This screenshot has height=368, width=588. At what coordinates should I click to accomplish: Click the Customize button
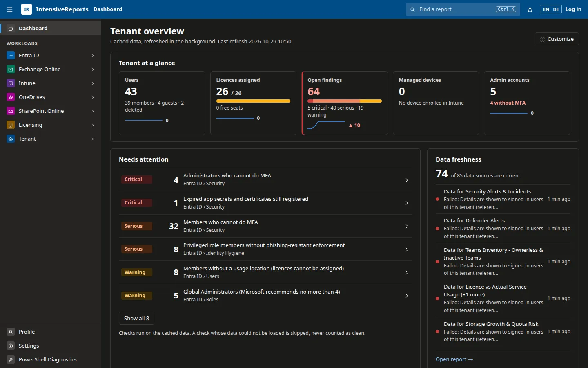pos(557,39)
